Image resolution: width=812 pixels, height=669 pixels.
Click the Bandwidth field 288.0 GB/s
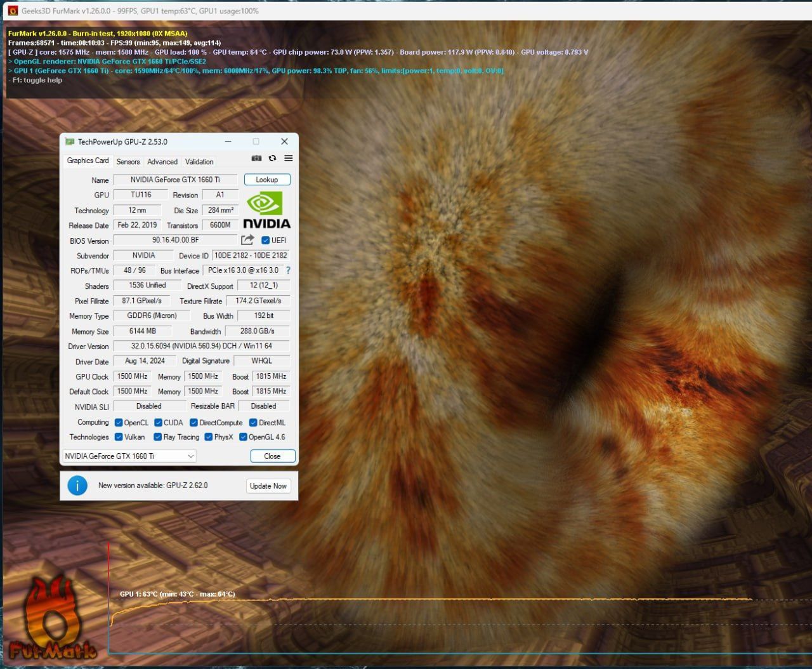[257, 331]
